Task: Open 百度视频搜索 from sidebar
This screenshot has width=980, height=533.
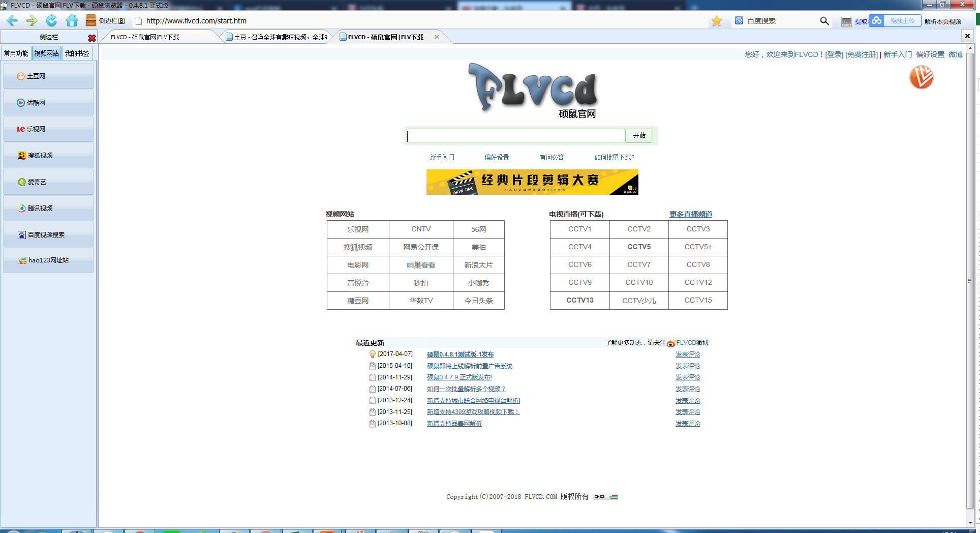Action: 48,235
